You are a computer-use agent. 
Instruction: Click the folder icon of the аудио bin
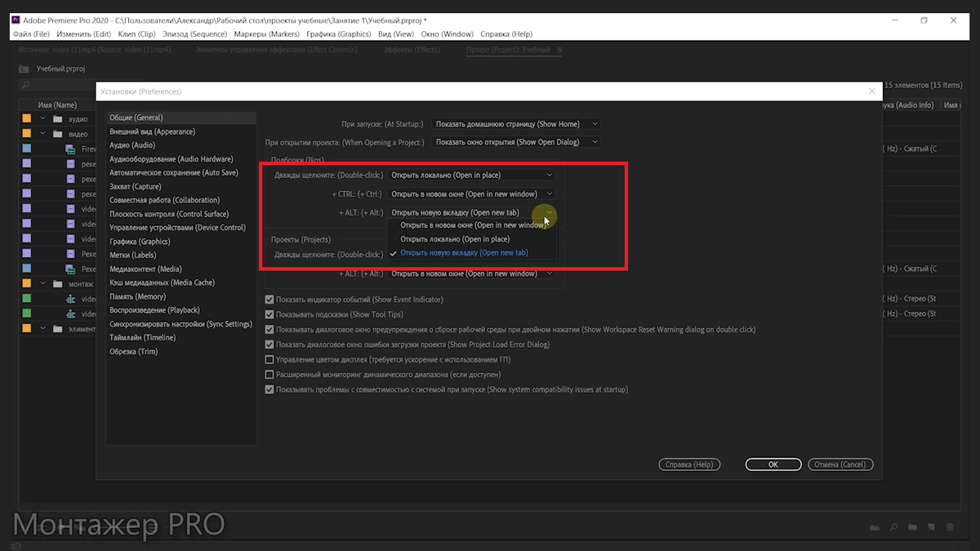(58, 119)
